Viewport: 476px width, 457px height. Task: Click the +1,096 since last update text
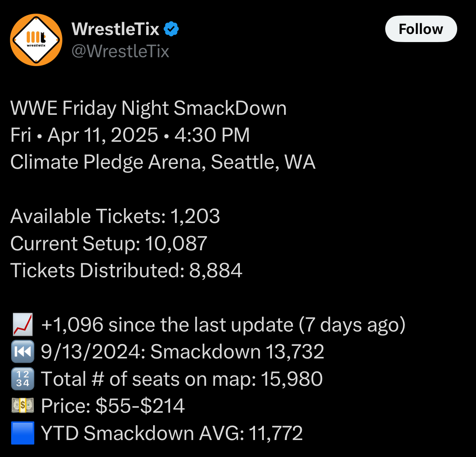223,325
